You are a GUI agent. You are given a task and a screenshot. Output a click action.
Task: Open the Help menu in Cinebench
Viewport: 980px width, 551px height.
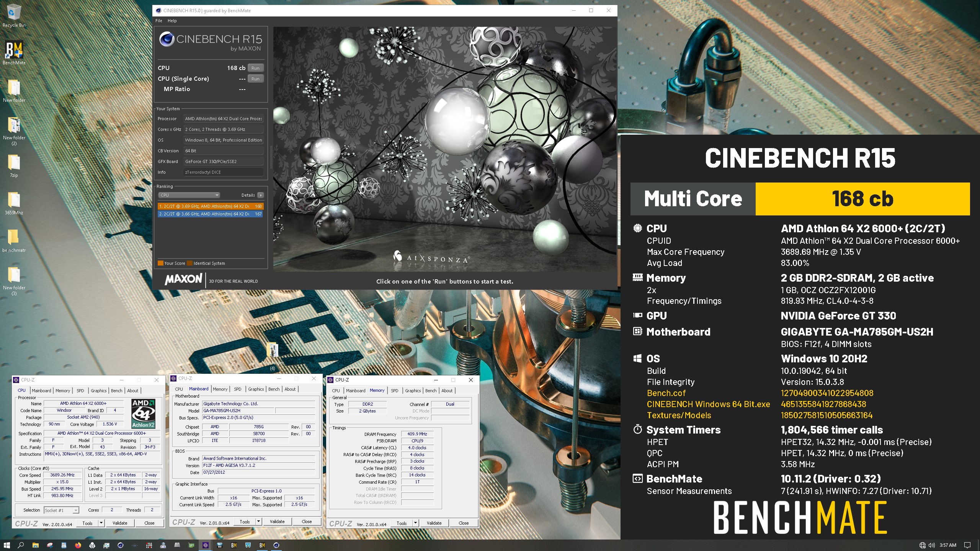[x=172, y=21]
